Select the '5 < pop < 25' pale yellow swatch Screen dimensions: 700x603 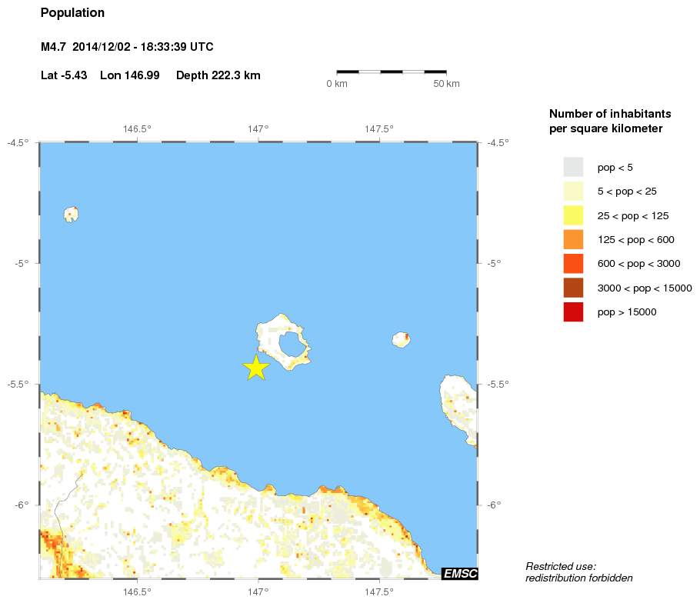pyautogui.click(x=573, y=192)
